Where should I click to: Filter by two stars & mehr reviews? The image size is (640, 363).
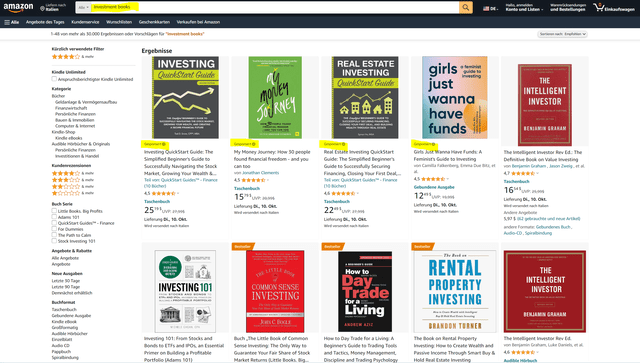(x=72, y=186)
